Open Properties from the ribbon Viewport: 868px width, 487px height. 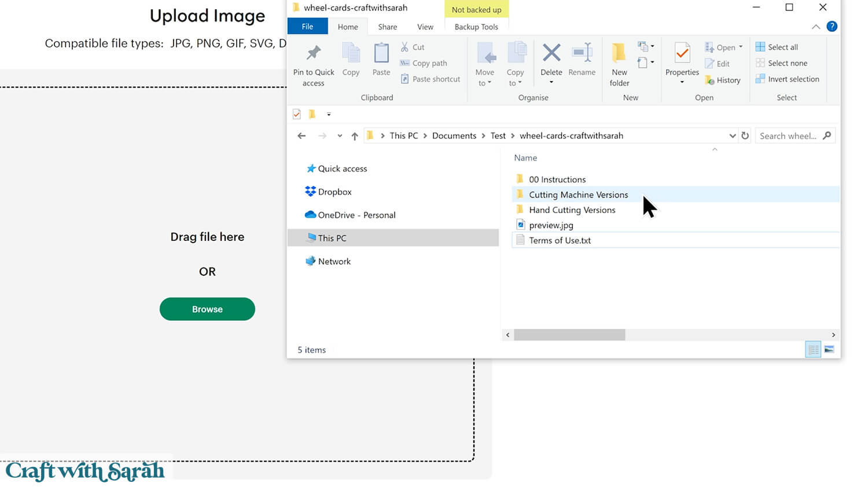pyautogui.click(x=682, y=53)
